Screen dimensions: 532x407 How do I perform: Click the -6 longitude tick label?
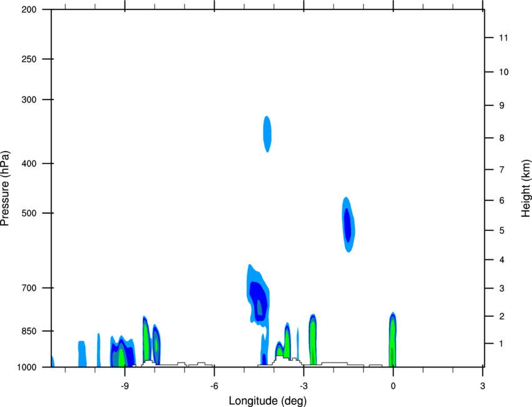(x=214, y=386)
